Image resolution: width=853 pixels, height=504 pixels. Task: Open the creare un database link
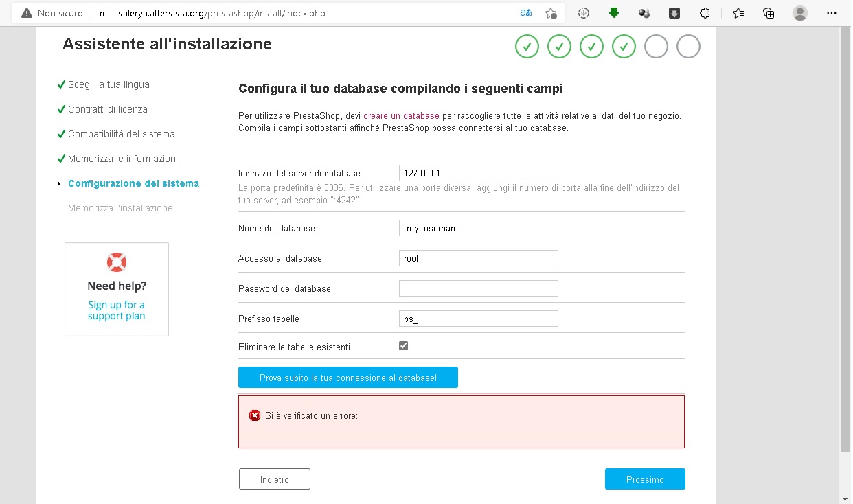pyautogui.click(x=401, y=116)
